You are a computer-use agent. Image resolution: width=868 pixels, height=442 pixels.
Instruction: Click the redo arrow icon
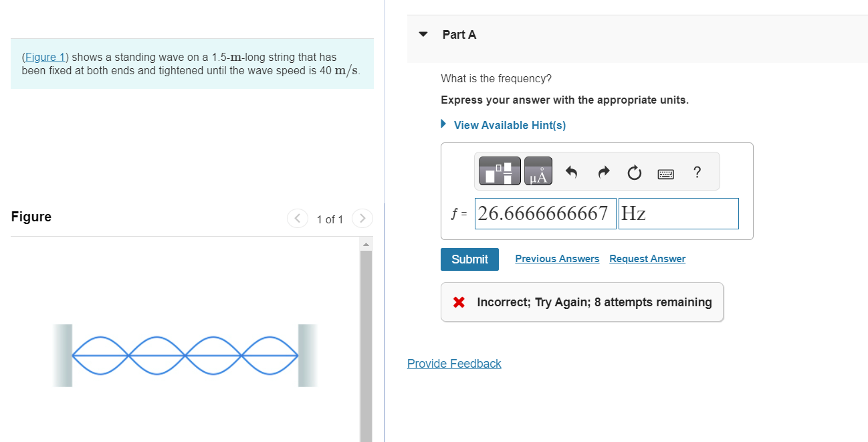pos(603,173)
